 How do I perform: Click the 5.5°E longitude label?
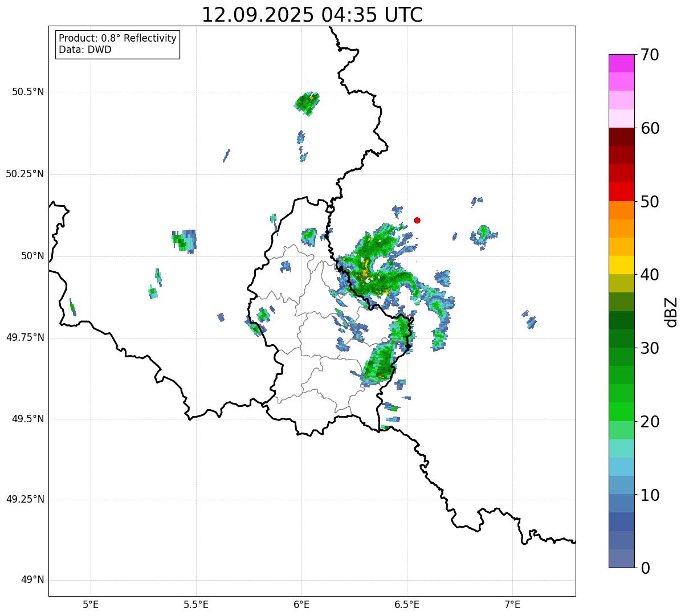point(196,605)
